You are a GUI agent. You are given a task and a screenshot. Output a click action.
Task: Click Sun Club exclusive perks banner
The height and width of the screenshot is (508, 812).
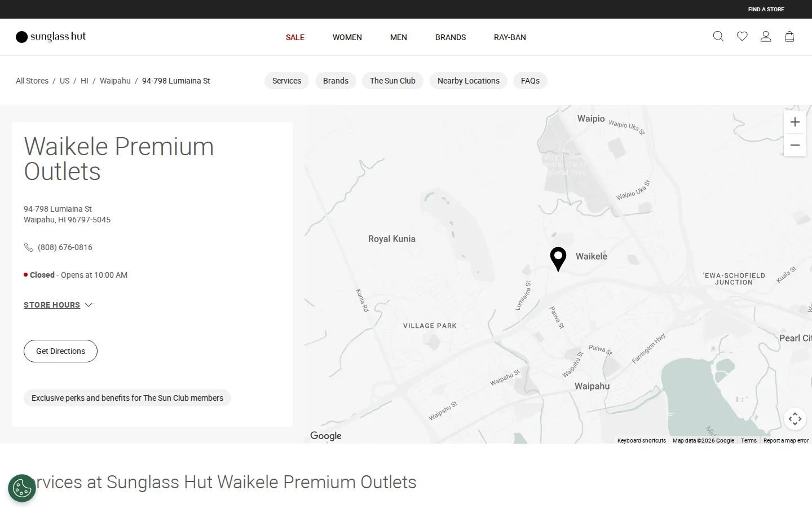(127, 398)
